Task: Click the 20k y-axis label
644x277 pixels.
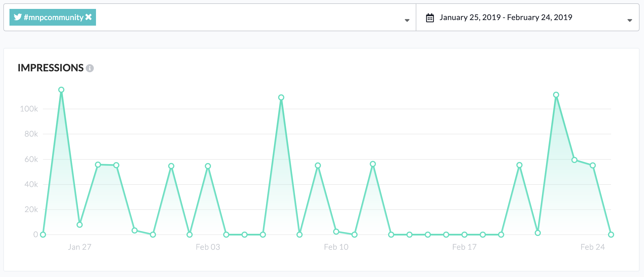Action: click(x=31, y=209)
